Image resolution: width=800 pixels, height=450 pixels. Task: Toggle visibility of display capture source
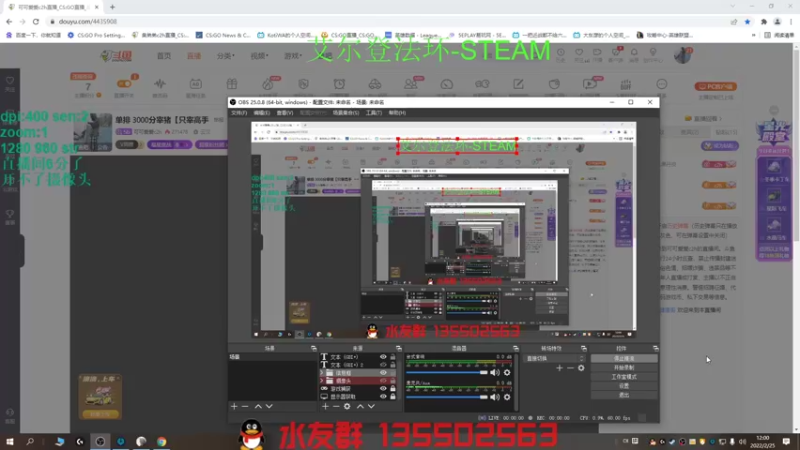coord(383,396)
